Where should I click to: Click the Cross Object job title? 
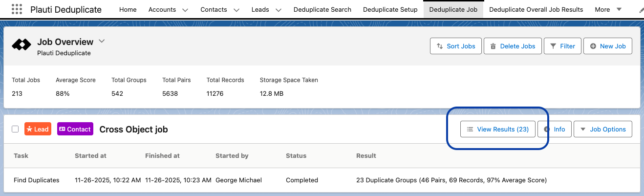(x=133, y=130)
